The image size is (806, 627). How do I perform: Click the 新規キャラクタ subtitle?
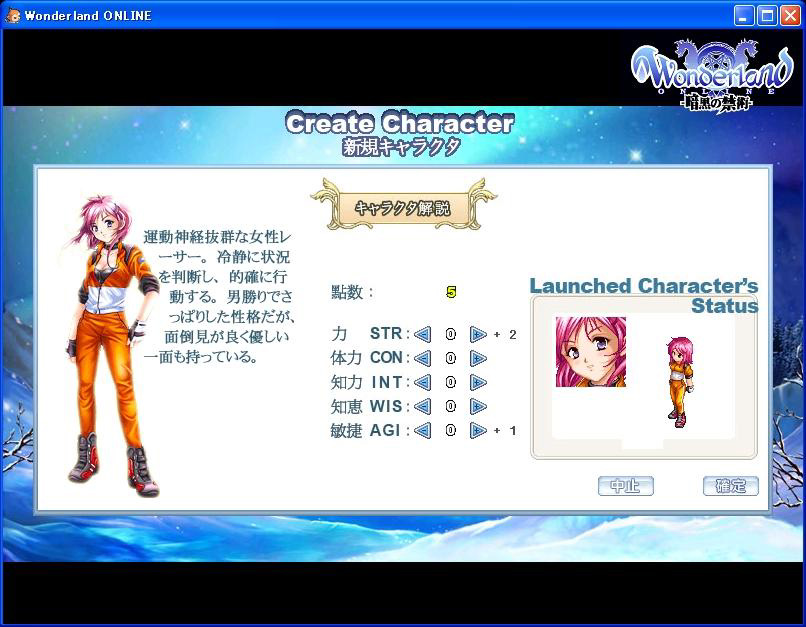401,147
